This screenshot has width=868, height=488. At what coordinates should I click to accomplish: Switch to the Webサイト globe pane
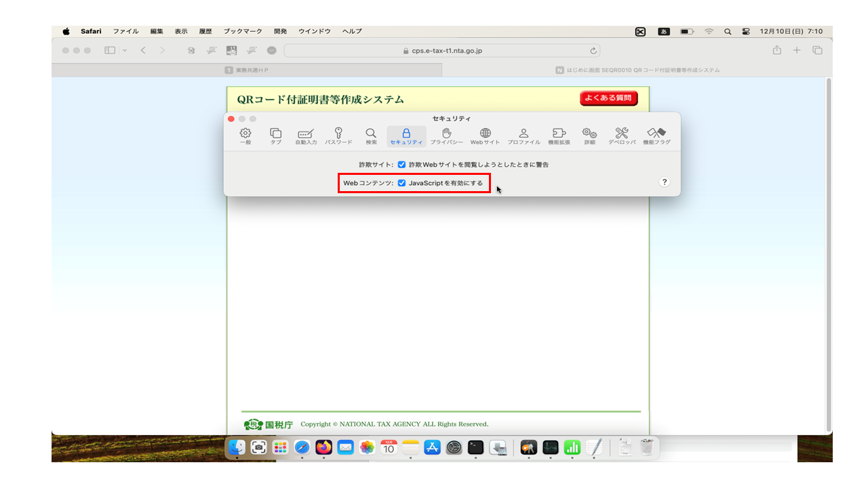(x=485, y=136)
